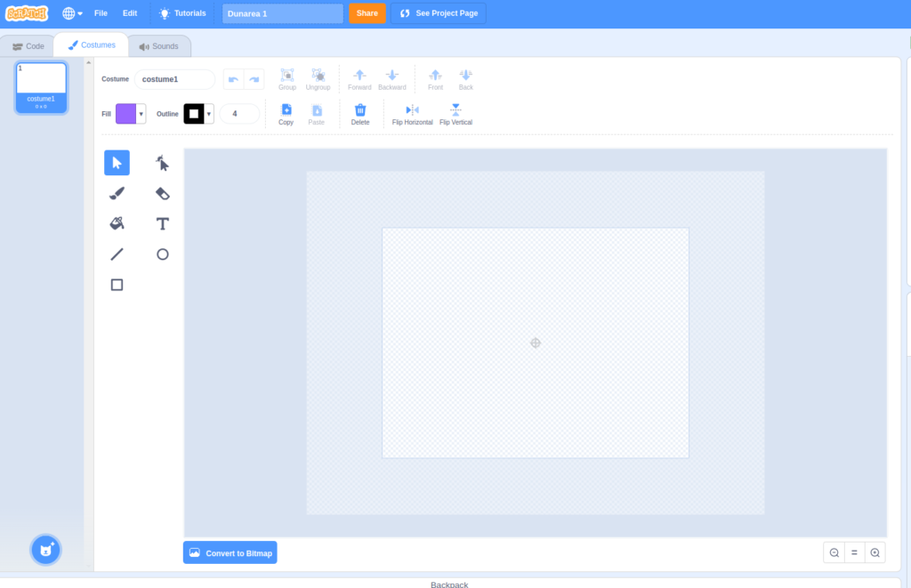The image size is (911, 588).
Task: Switch to the Sounds tab
Action: [x=159, y=46]
